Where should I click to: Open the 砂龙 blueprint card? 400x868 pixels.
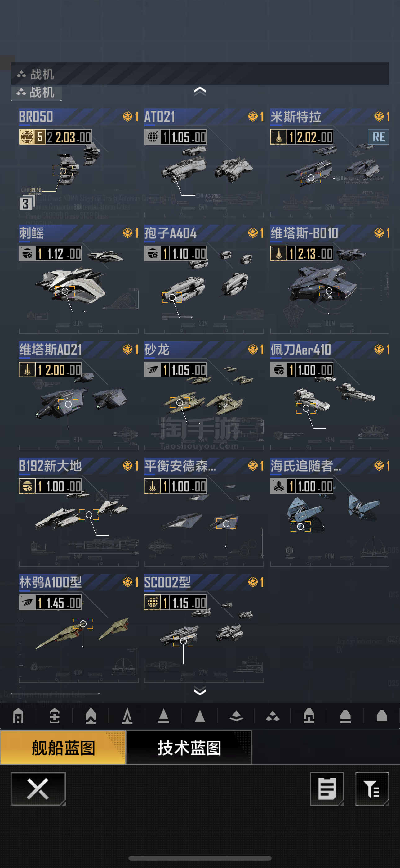pos(204,396)
